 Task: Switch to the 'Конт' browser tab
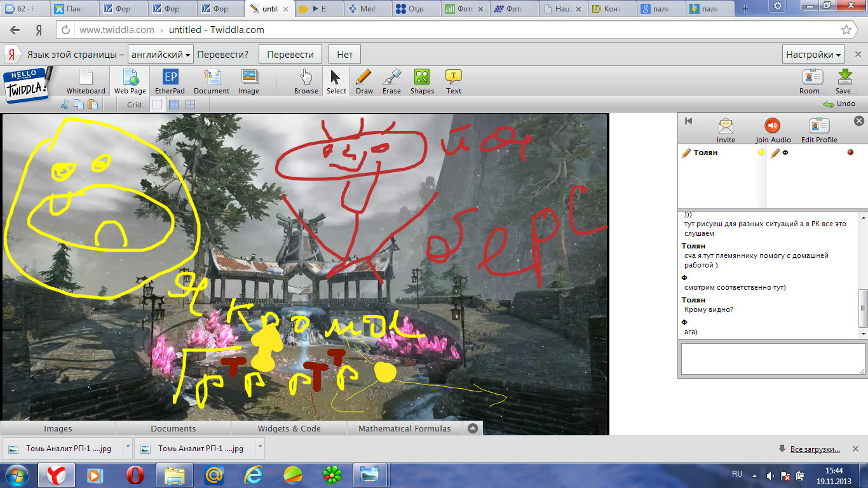pos(611,9)
